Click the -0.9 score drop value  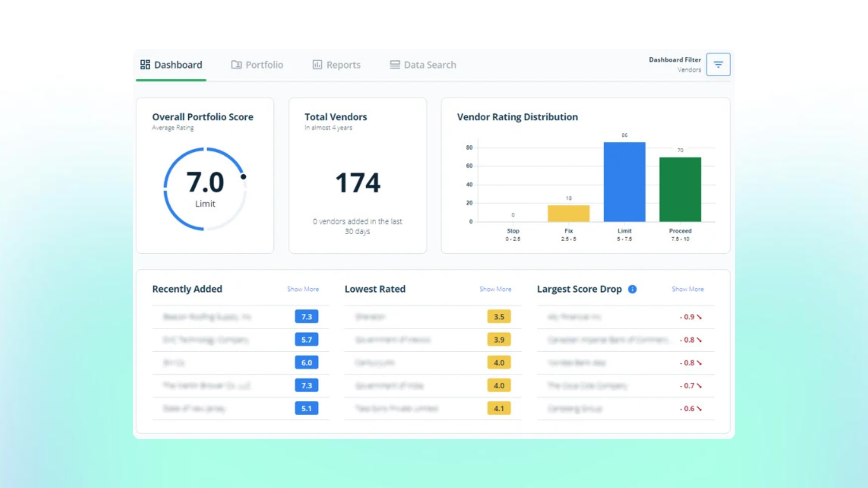(687, 317)
